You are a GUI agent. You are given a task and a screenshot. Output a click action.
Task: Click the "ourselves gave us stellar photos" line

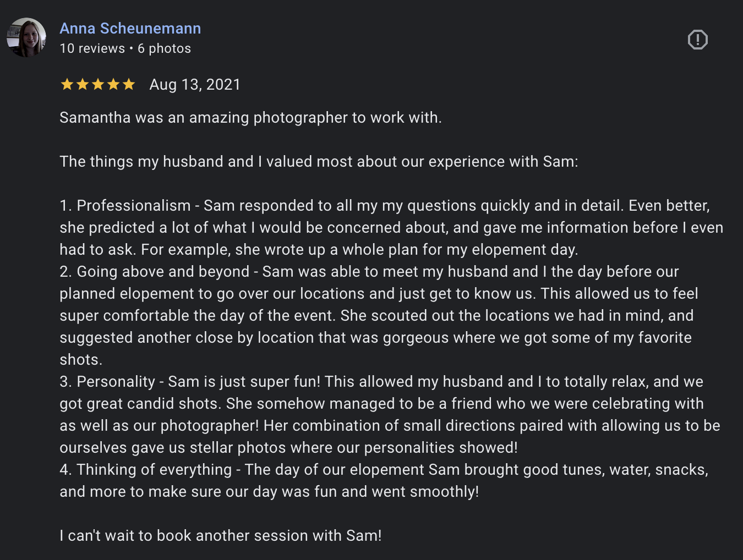[x=288, y=448]
